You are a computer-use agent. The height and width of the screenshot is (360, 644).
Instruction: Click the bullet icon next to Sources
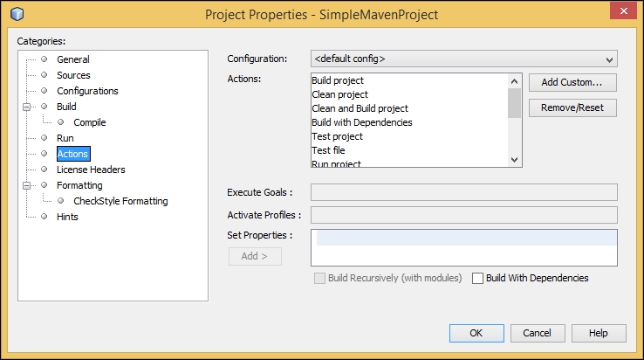click(45, 74)
